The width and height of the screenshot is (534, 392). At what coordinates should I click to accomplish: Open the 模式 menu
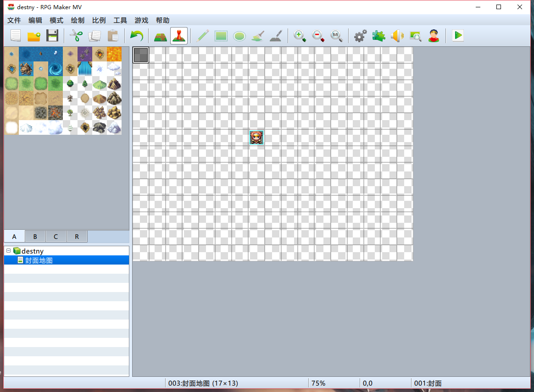point(56,21)
